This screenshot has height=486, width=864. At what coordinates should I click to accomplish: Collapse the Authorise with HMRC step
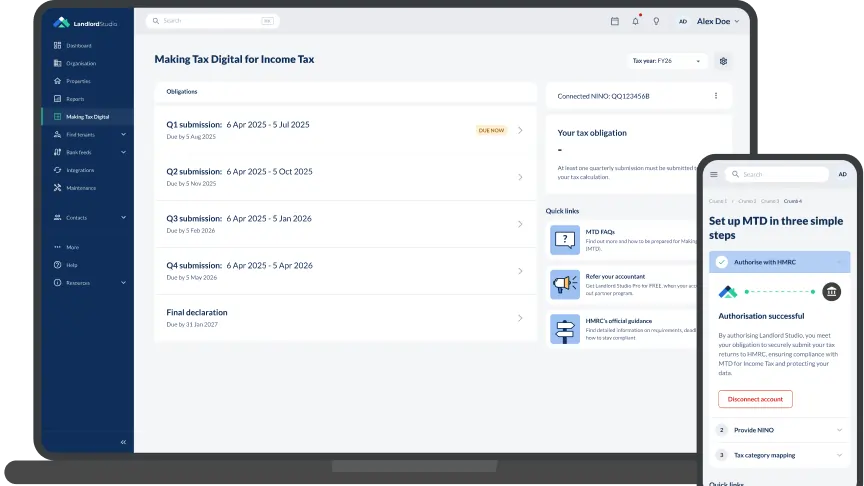(x=779, y=262)
